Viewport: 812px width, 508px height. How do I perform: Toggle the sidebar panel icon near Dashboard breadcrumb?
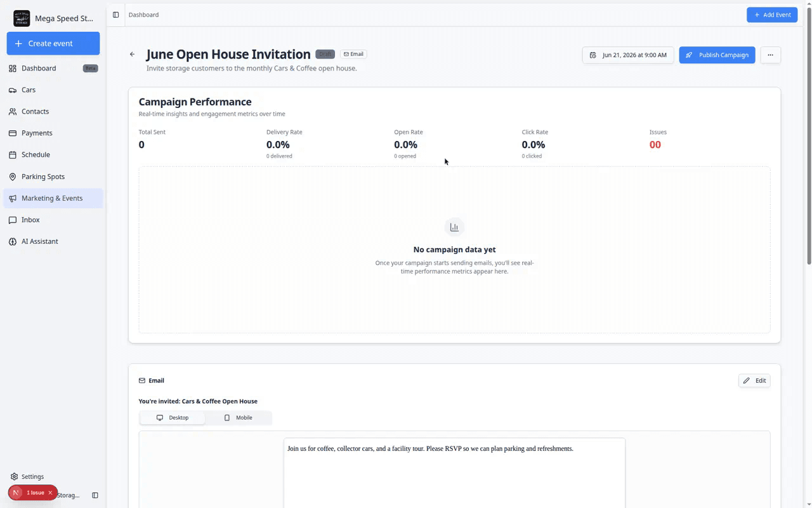(115, 15)
